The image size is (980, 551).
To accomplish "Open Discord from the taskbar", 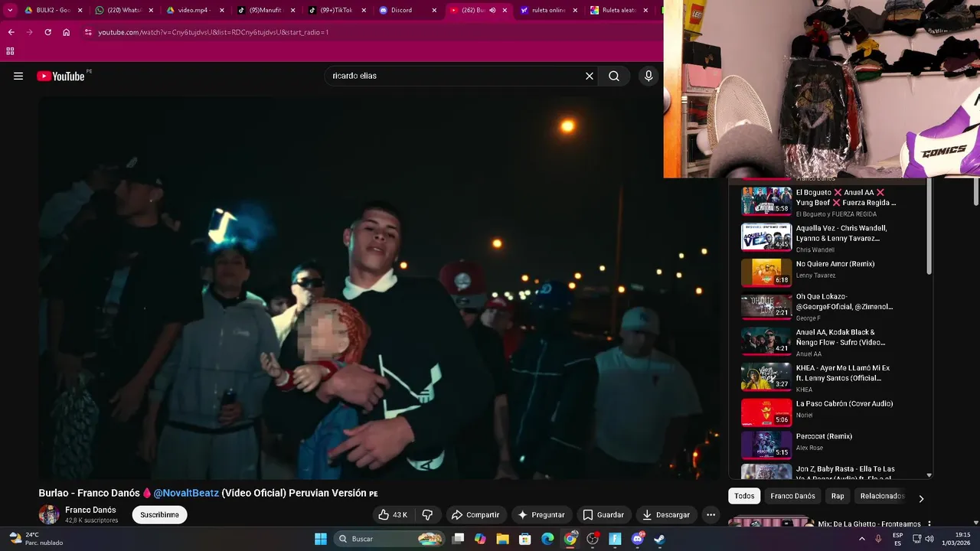I will click(x=637, y=539).
